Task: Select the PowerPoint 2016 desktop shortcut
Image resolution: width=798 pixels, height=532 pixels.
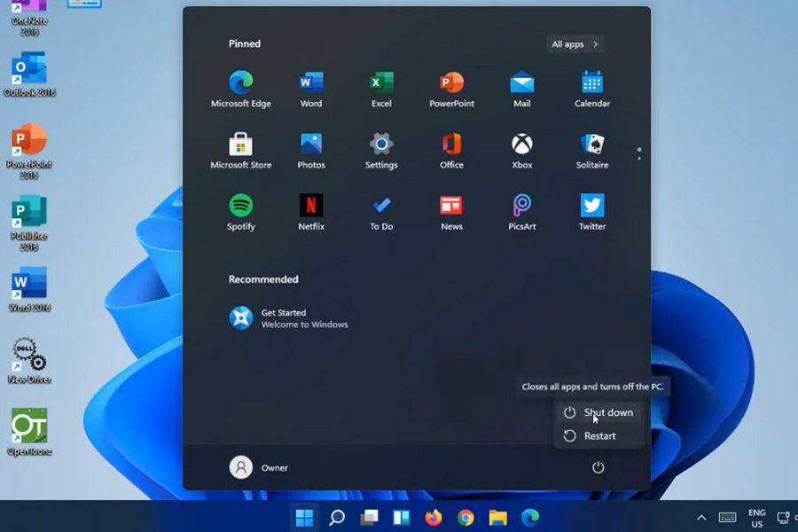Action: click(29, 152)
